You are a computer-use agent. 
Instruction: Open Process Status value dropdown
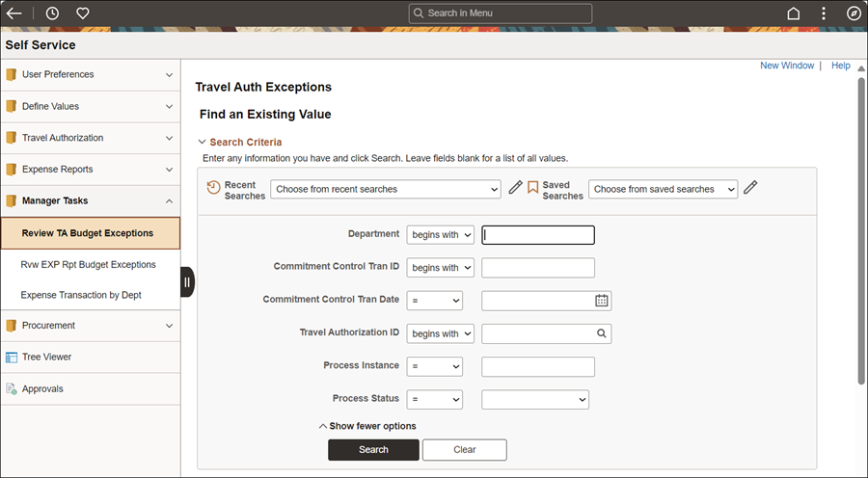point(534,399)
